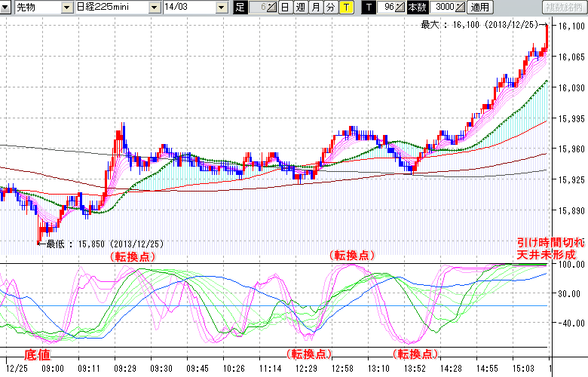The image size is (588, 377).
Task: Switch to monthly (月) candle period
Action: [315, 8]
